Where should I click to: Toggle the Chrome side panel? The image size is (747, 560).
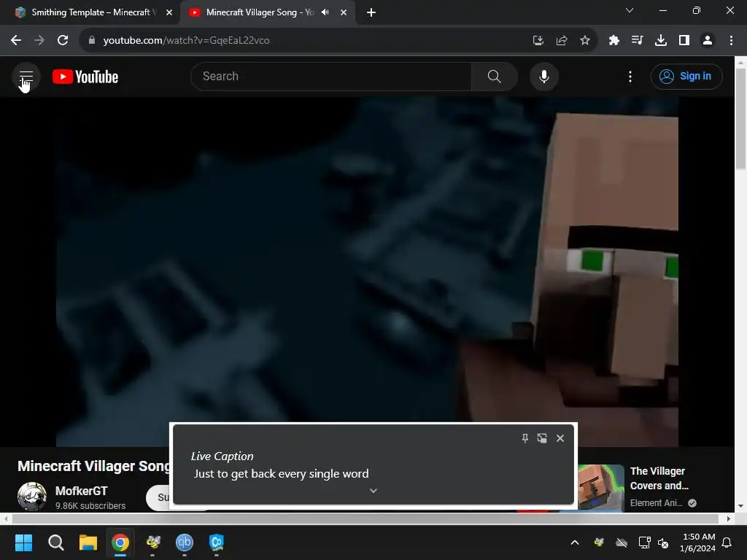pos(684,41)
